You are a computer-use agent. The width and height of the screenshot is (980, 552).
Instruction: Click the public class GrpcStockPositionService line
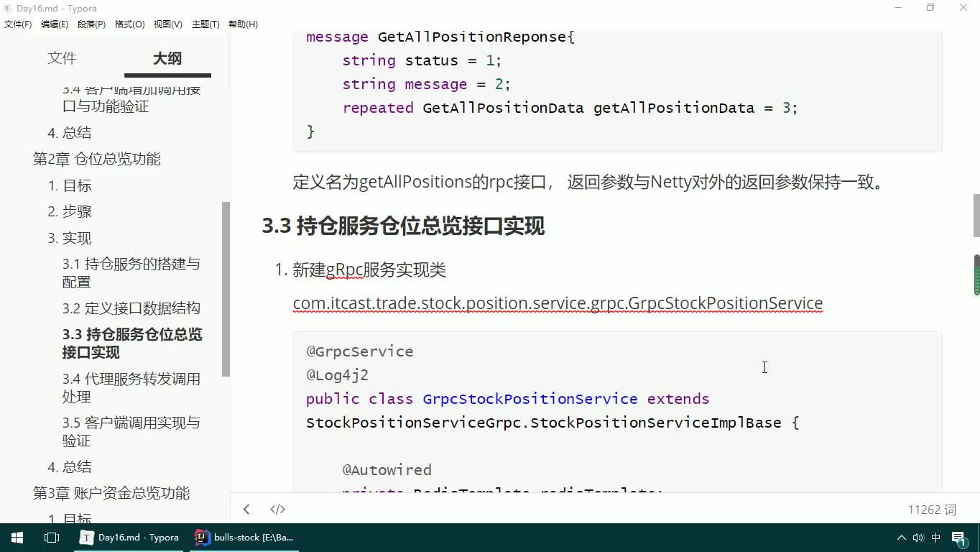coord(508,399)
